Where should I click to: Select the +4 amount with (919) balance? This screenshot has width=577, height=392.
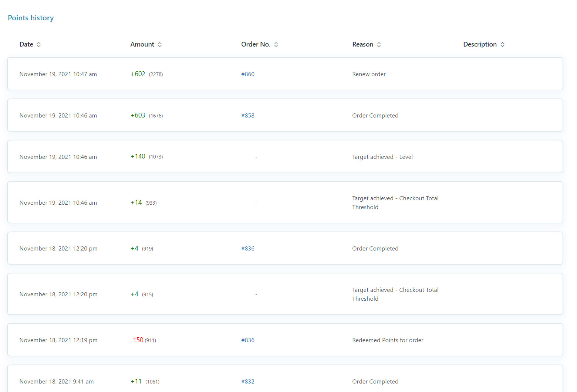[x=134, y=248]
